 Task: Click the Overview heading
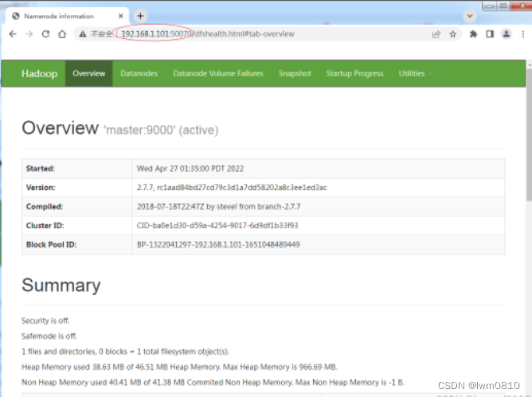click(60, 128)
